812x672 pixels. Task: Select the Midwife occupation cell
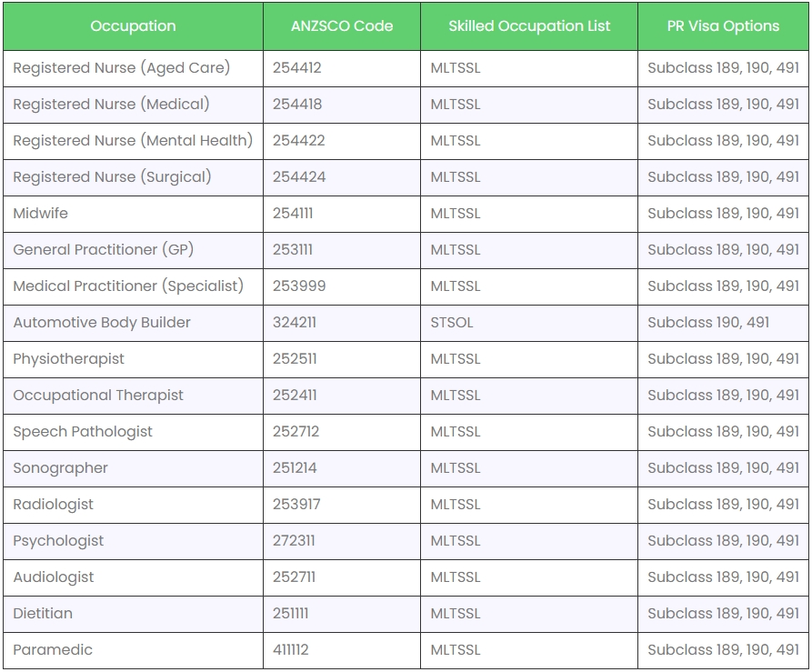(41, 214)
